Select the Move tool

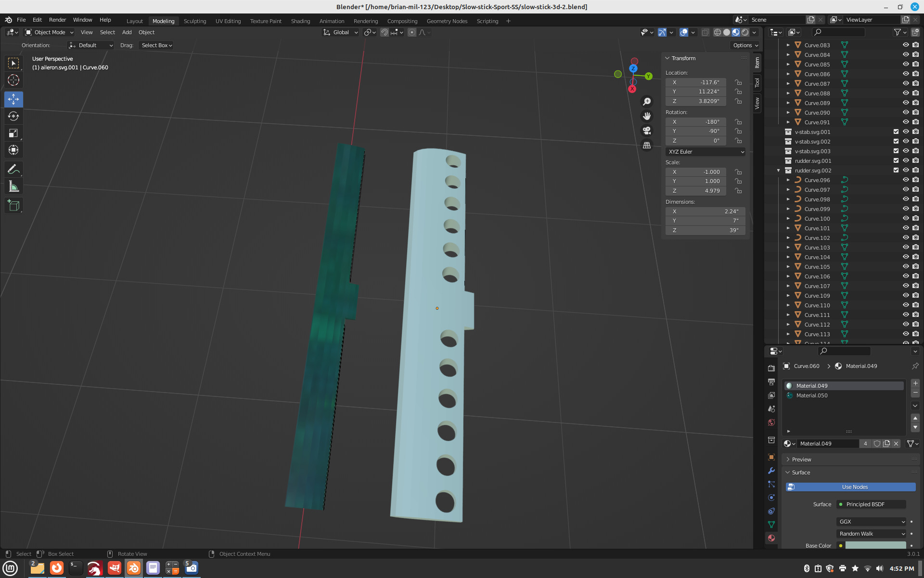13,99
